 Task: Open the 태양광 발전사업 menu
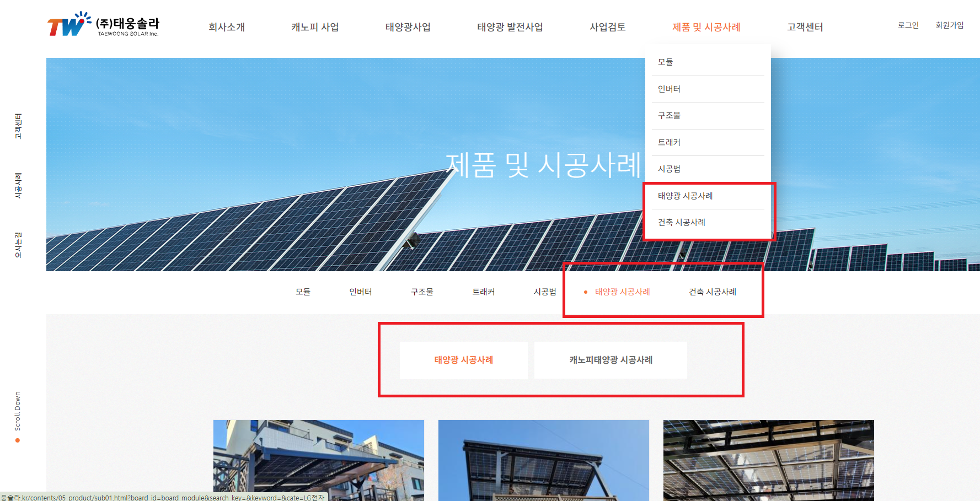tap(510, 27)
